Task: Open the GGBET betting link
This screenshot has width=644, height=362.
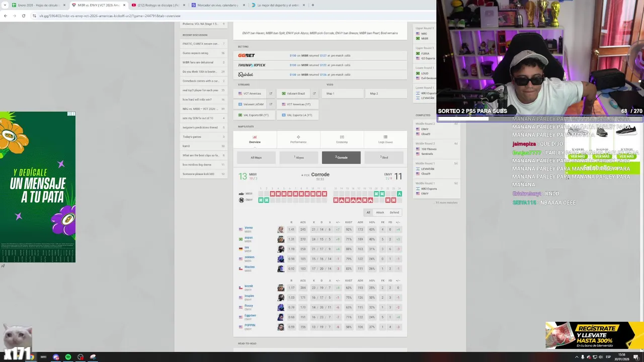Action: pyautogui.click(x=320, y=55)
